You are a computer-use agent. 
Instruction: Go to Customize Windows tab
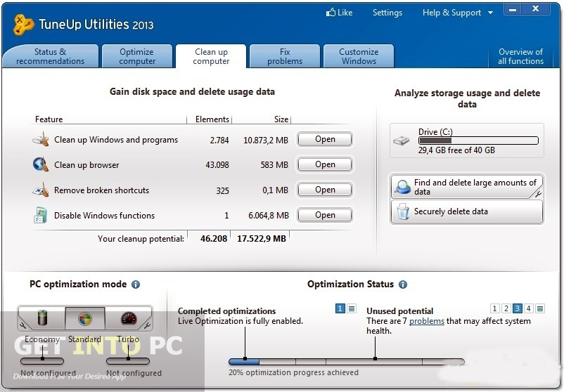(359, 56)
